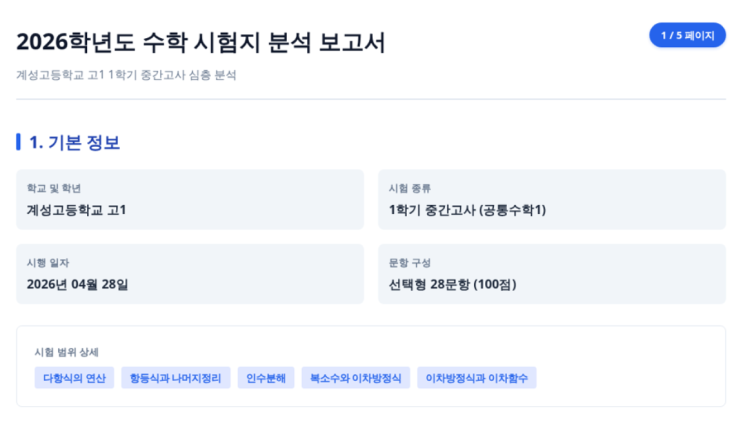Click the blue accent bar beside 기본 정보
Screen dimensions: 743x421
[x=19, y=142]
